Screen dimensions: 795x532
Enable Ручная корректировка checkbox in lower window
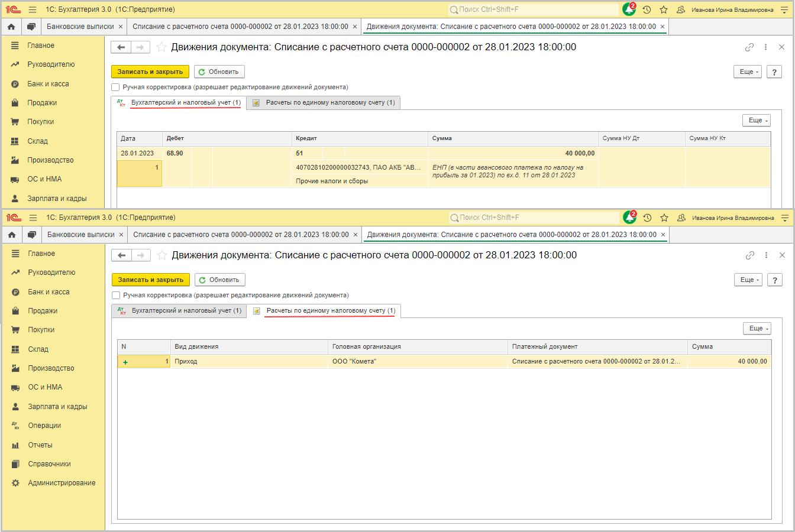tap(116, 295)
